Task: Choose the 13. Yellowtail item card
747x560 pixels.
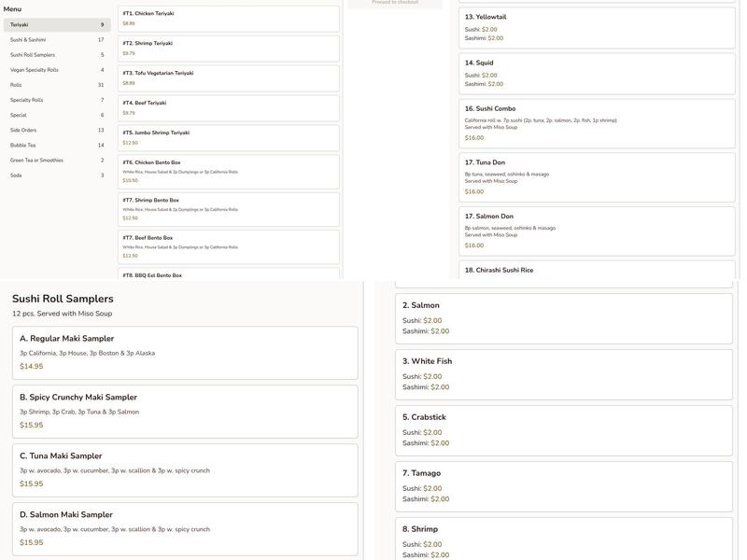Action: coord(597,28)
